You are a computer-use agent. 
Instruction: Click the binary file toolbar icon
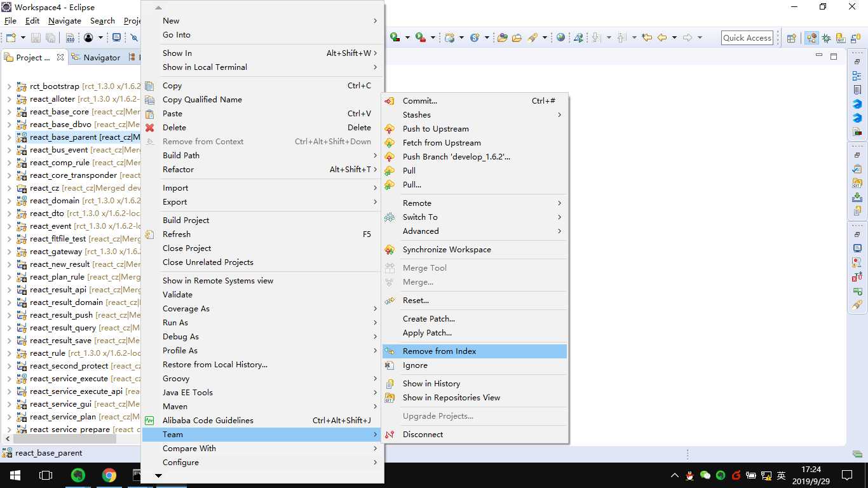(x=70, y=37)
